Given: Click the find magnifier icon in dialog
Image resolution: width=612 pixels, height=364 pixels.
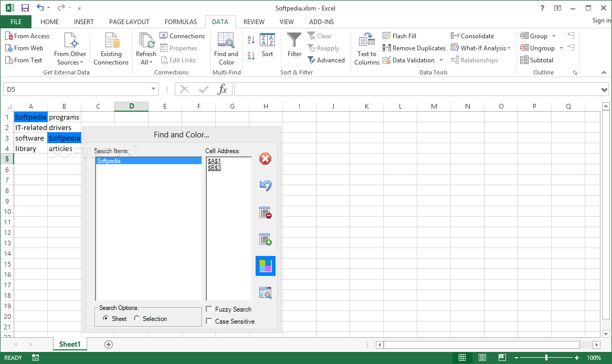Looking at the screenshot, I should click(x=266, y=293).
